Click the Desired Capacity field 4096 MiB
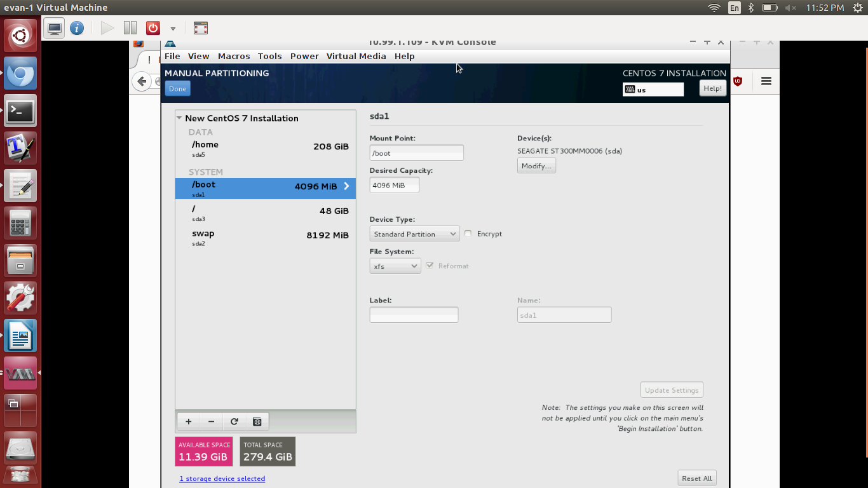This screenshot has width=868, height=488. 395,186
